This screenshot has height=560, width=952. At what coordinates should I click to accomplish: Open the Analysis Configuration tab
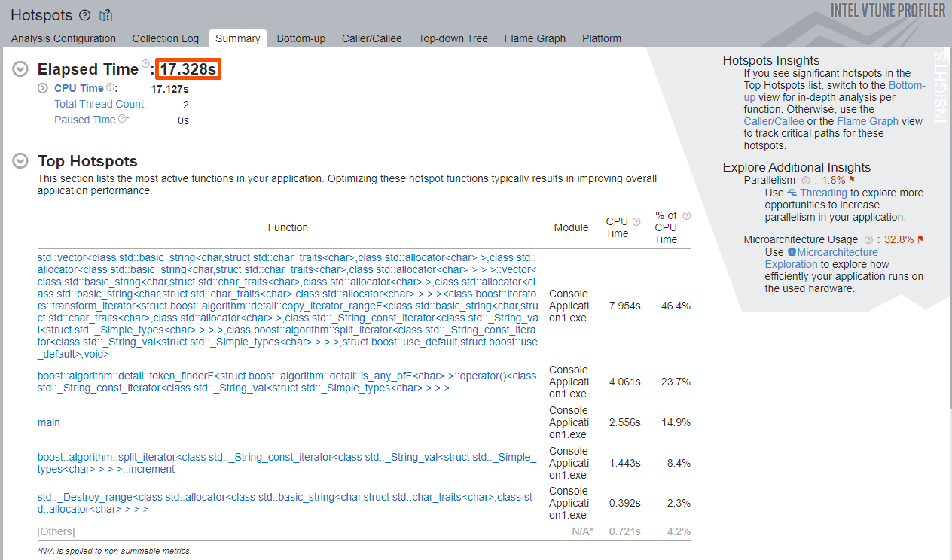(x=63, y=38)
